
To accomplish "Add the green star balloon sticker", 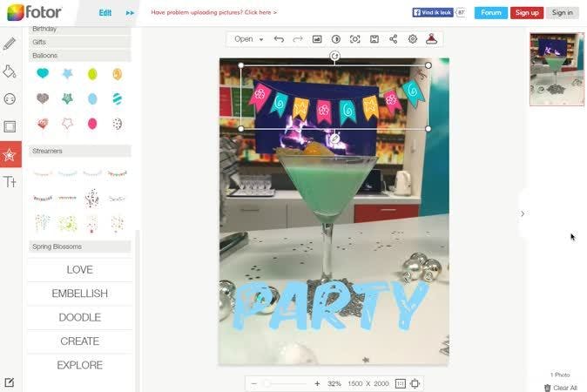I will [x=67, y=98].
